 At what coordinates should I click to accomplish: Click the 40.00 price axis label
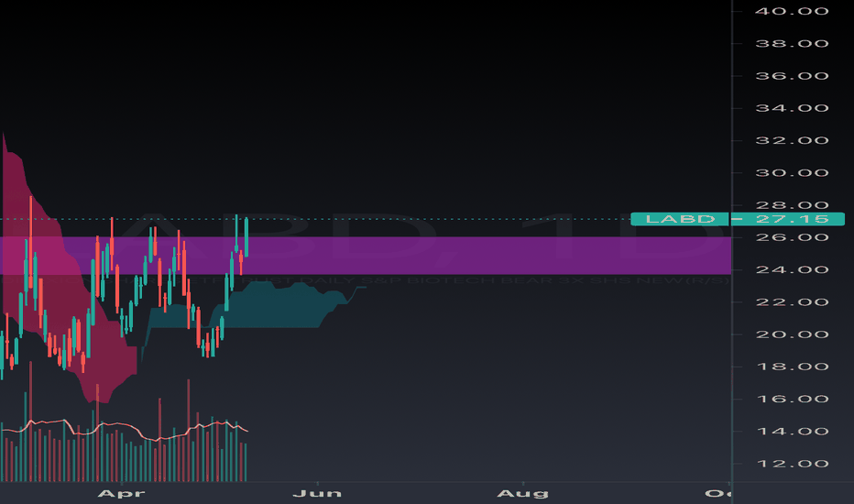[792, 11]
